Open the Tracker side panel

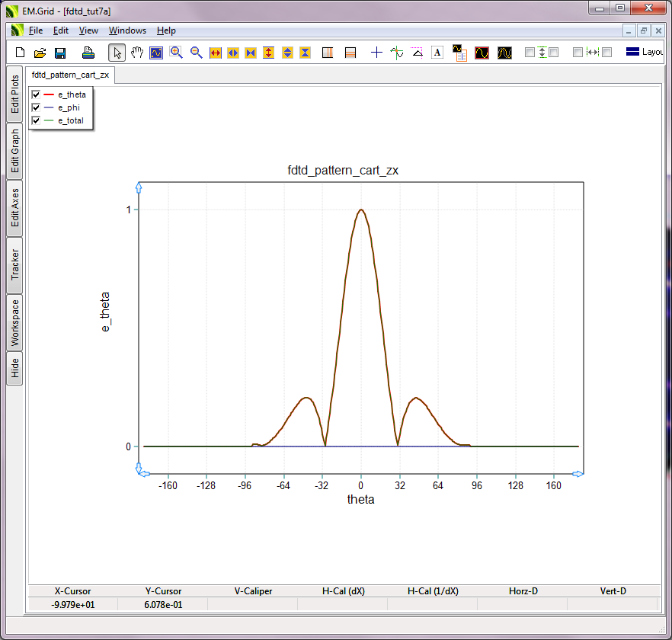(14, 265)
